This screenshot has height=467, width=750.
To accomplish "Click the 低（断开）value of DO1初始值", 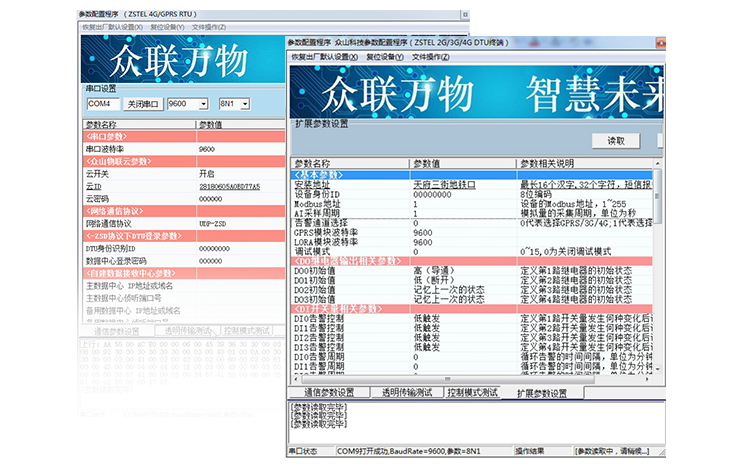I will [434, 280].
